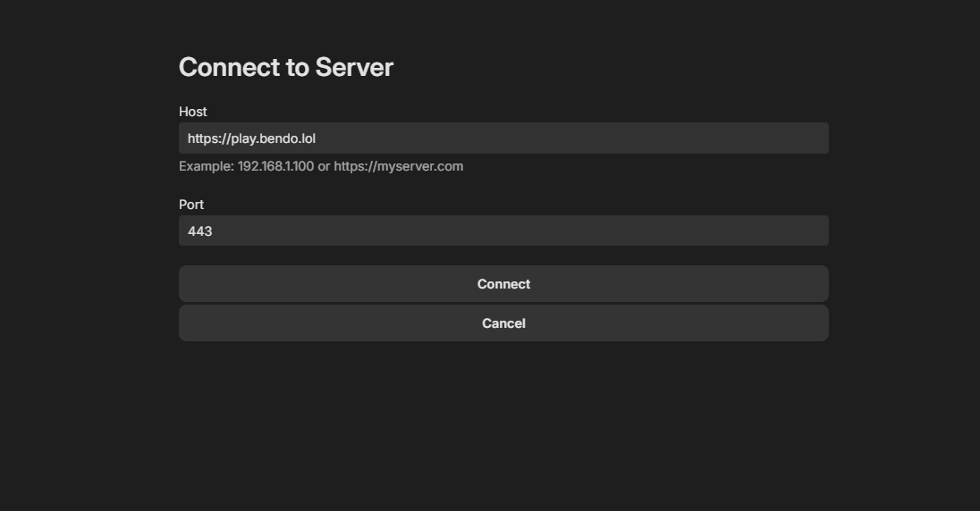Click the empty right side of Port field
The width and height of the screenshot is (980, 511).
coord(715,230)
